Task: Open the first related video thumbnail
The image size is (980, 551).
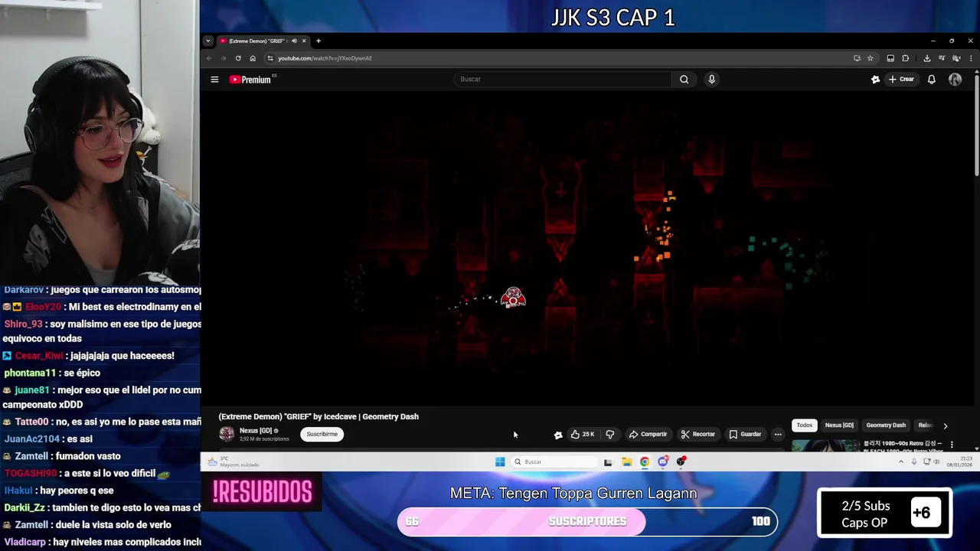Action: 825,445
